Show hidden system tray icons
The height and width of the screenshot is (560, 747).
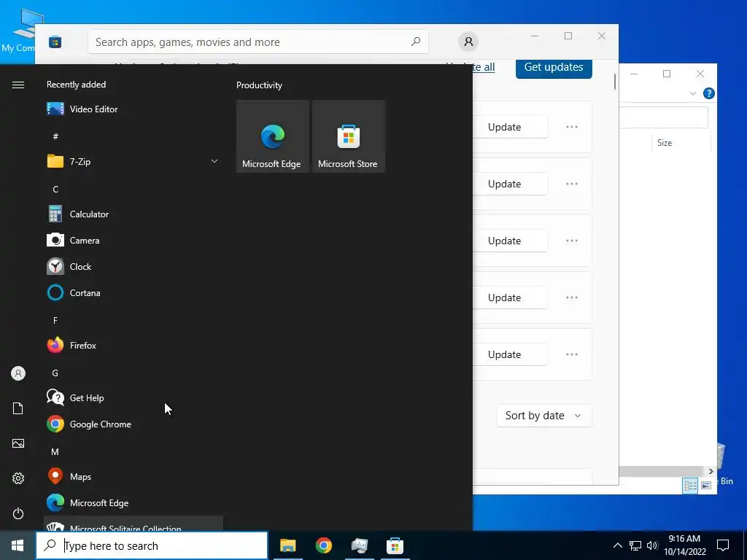(x=617, y=545)
